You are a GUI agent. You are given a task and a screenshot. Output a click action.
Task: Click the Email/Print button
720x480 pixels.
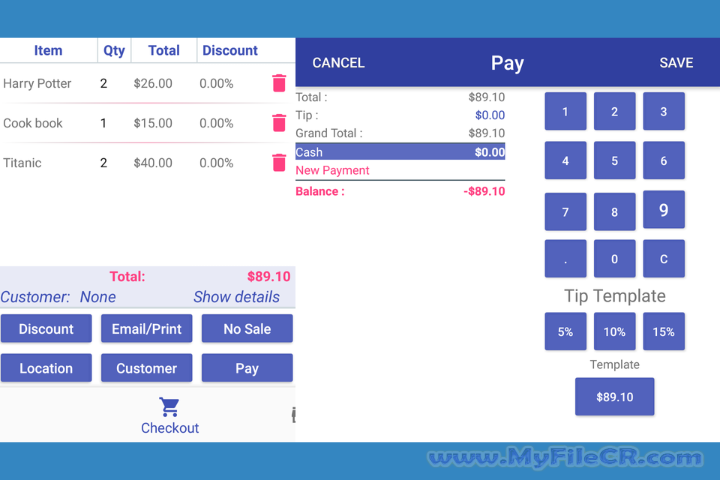tap(146, 329)
